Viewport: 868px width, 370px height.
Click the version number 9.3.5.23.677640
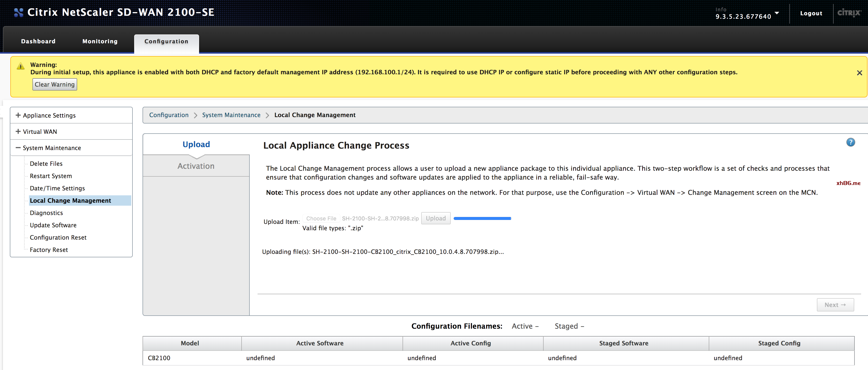(x=743, y=16)
